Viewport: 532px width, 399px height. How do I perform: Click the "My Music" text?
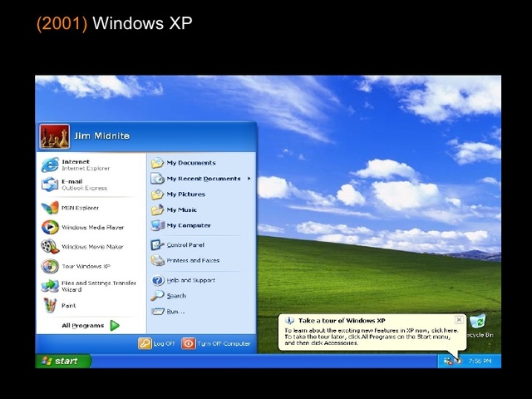(x=182, y=210)
